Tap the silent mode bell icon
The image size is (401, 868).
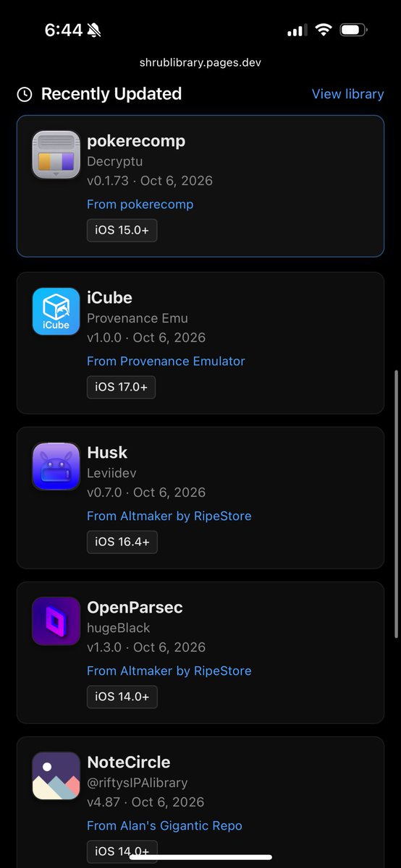94,30
